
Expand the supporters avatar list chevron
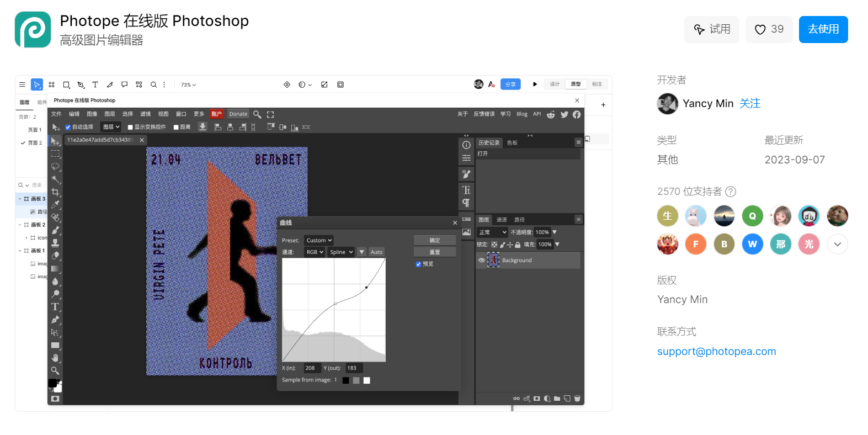click(837, 244)
